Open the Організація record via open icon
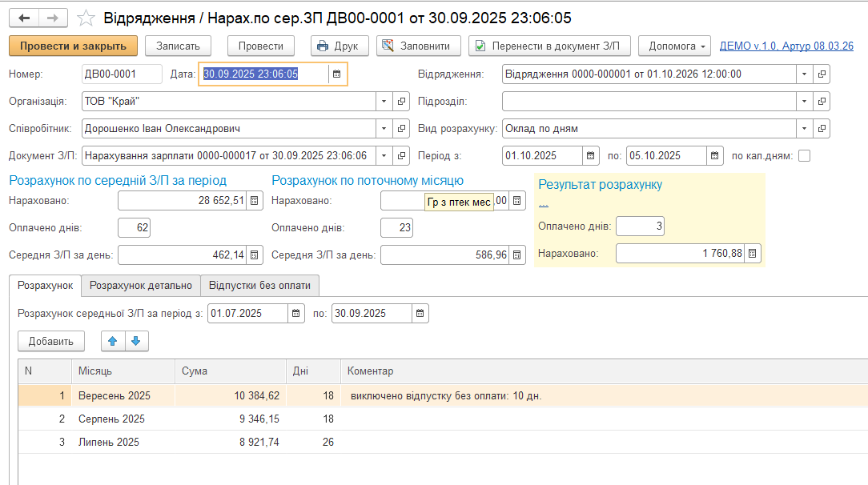 coord(402,102)
